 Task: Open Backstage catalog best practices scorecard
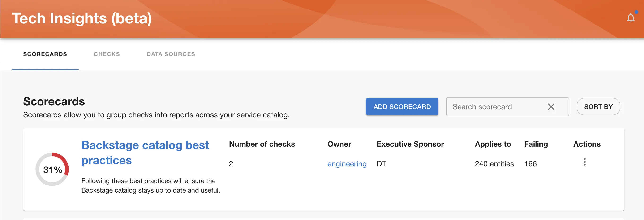pyautogui.click(x=145, y=152)
